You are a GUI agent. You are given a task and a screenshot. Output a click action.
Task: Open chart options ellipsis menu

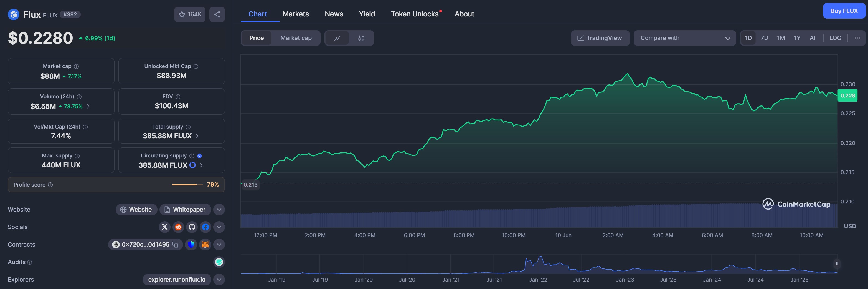click(x=857, y=38)
